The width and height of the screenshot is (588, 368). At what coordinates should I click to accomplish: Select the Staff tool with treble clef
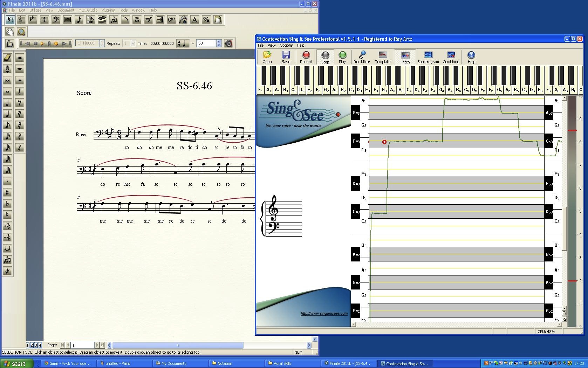click(21, 20)
